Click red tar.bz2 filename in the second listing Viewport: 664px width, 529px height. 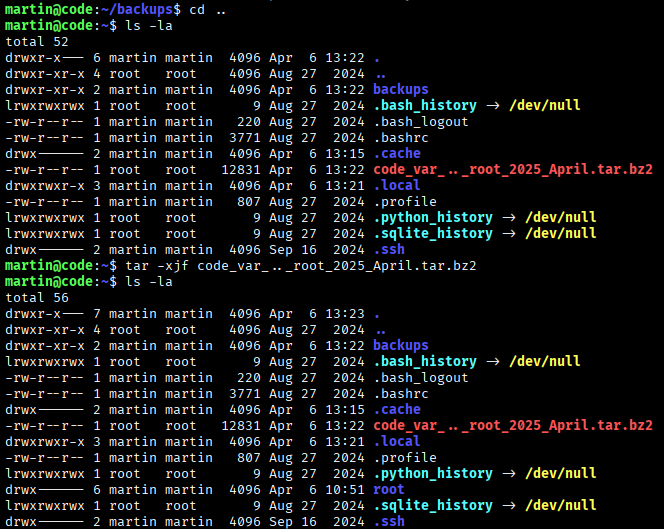(513, 425)
